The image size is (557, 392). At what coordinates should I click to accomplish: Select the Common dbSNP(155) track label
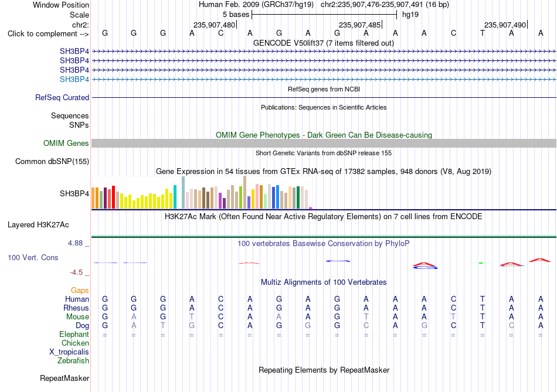(52, 161)
